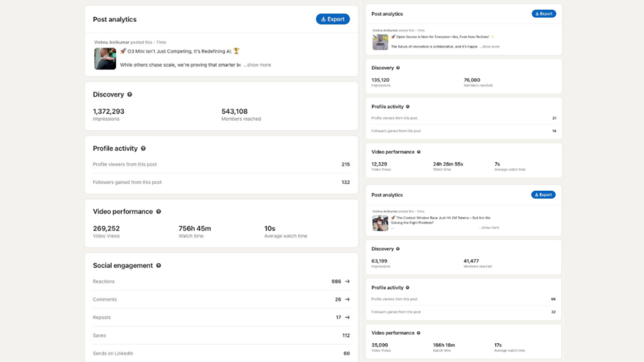Open the O3 Mini post video thumbnail
This screenshot has height=362, width=644.
coord(105,59)
